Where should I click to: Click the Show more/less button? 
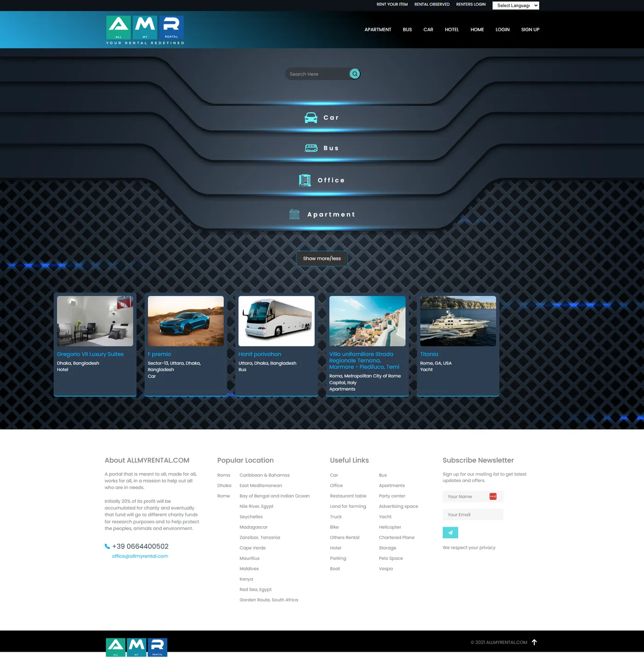(322, 259)
